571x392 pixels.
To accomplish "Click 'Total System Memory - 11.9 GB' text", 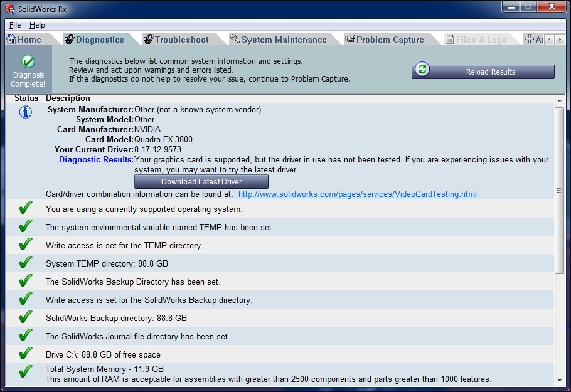I will point(105,369).
